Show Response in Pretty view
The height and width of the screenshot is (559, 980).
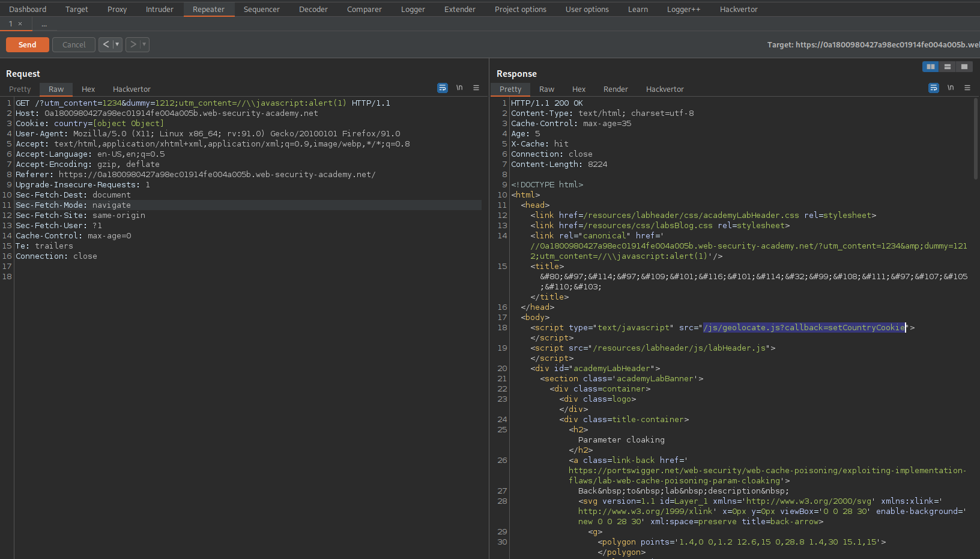point(510,89)
